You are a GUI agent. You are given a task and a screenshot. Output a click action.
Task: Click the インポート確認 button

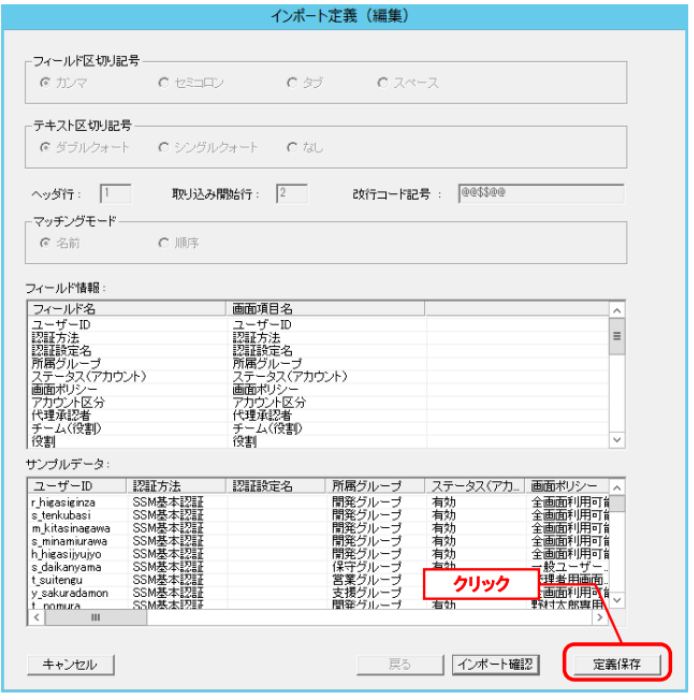pyautogui.click(x=495, y=665)
